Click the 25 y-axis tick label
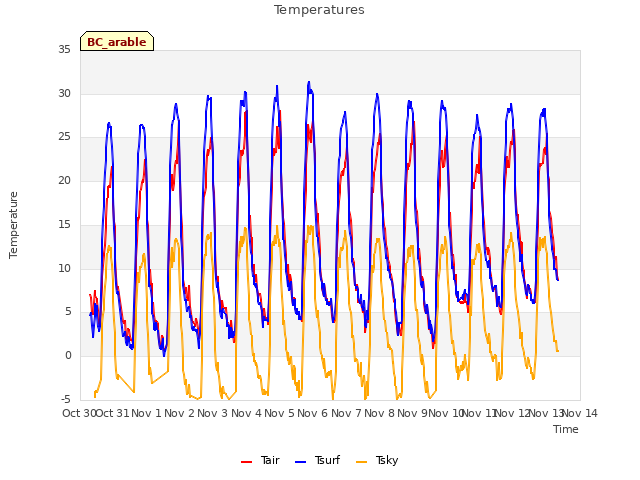 [64, 137]
